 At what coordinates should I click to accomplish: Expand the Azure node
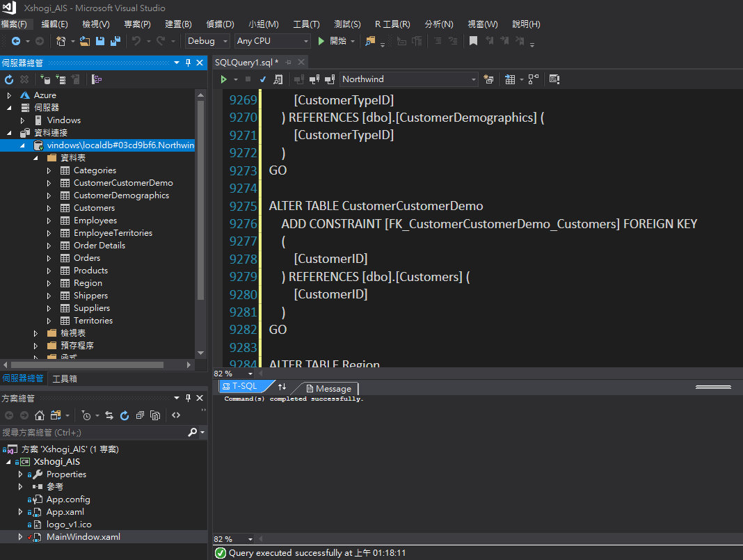pos(9,95)
